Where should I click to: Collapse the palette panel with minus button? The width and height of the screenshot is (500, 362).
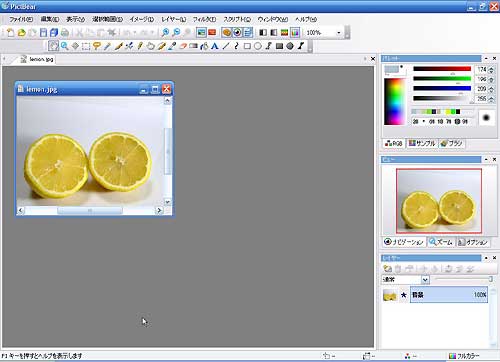pos(486,58)
